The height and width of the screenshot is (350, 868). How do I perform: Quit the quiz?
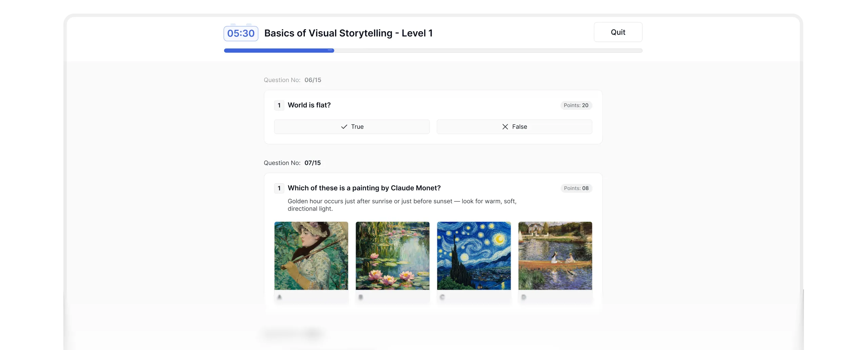[618, 32]
